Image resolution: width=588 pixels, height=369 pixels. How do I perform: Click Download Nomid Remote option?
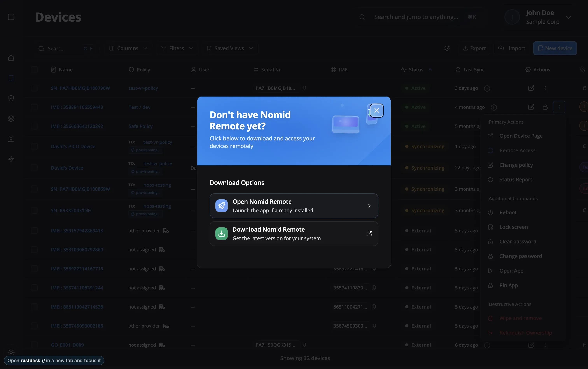tap(294, 233)
